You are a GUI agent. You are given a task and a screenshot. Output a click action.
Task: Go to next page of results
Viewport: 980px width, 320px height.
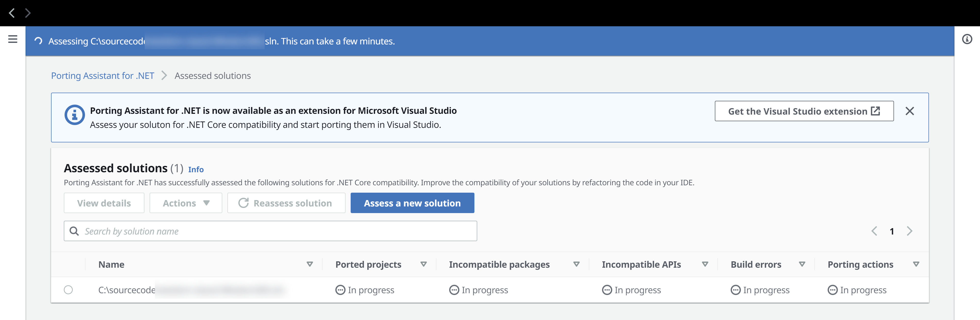pos(909,231)
